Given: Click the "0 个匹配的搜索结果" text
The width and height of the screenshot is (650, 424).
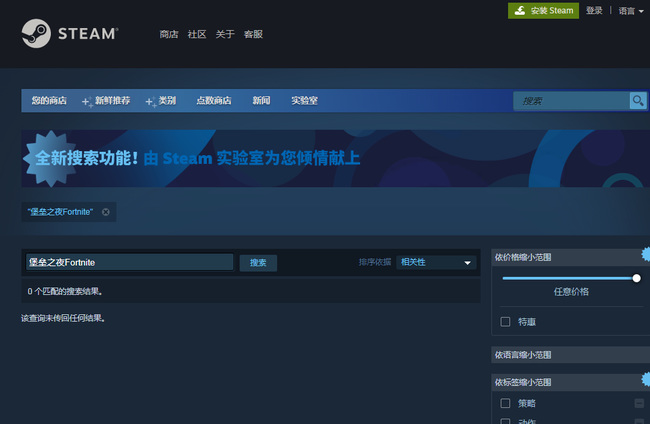Looking at the screenshot, I should point(65,291).
